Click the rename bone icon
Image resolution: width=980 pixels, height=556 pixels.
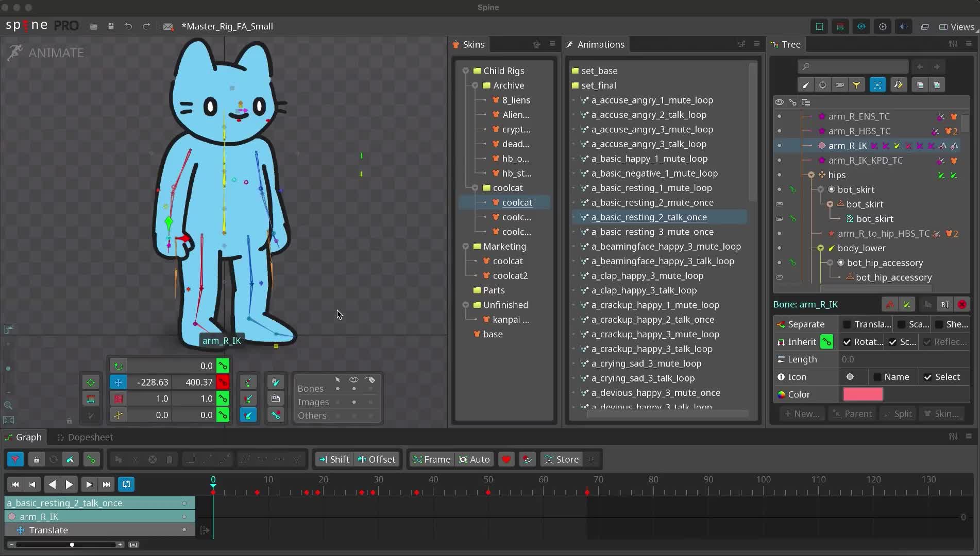pos(944,305)
